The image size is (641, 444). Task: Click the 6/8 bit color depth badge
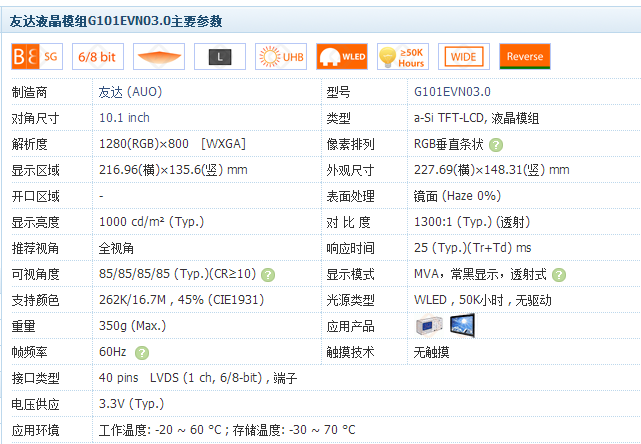point(97,57)
